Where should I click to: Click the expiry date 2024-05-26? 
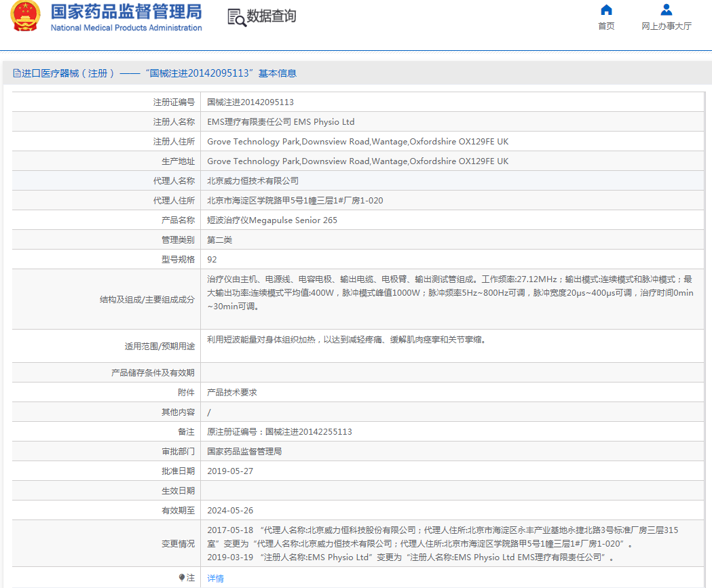click(x=230, y=511)
